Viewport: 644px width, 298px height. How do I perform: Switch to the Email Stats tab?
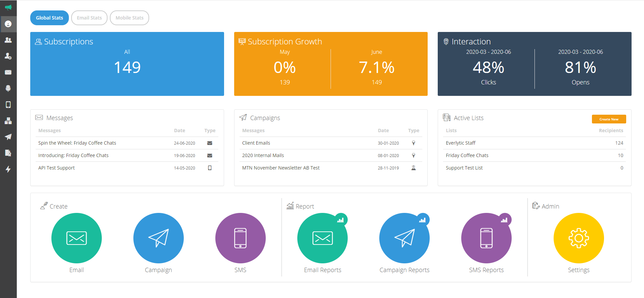[x=89, y=18]
